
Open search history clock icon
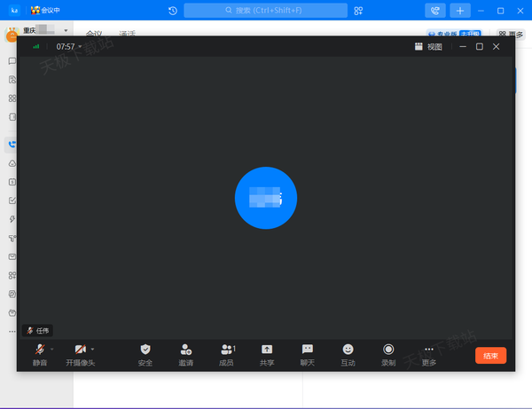click(172, 11)
